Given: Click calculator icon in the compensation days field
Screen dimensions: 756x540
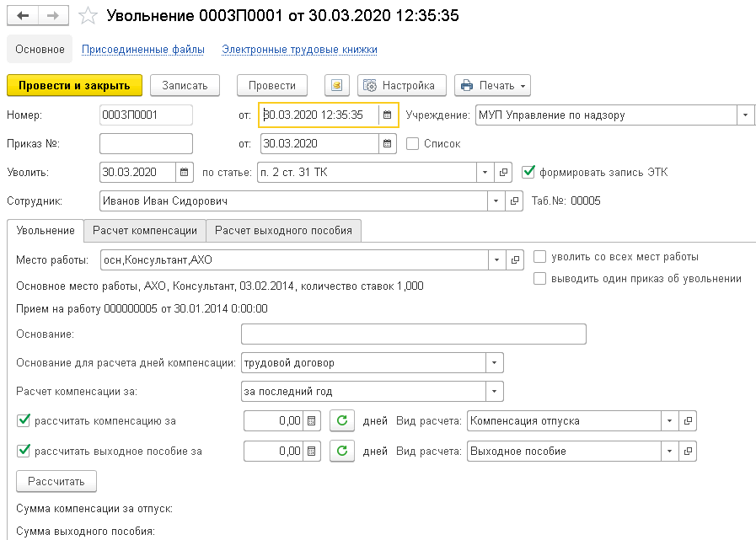Looking at the screenshot, I should click(312, 420).
